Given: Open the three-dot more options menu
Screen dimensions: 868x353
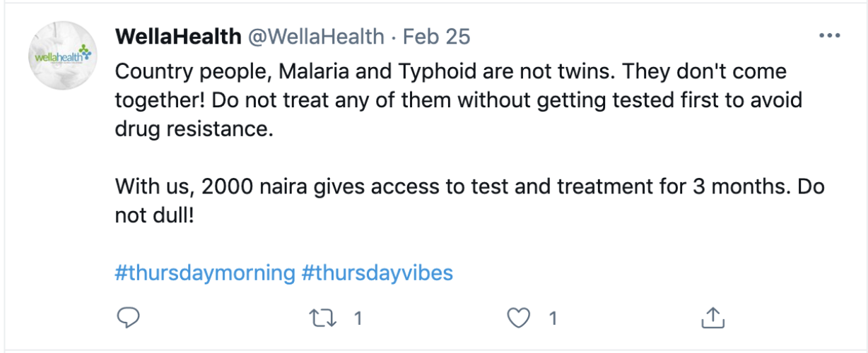Looking at the screenshot, I should tap(829, 36).
